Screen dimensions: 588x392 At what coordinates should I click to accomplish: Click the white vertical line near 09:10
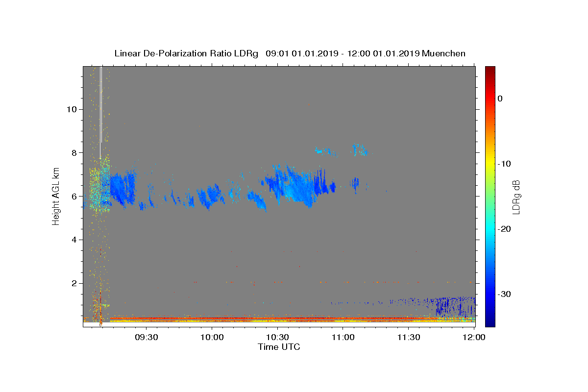pos(101,113)
